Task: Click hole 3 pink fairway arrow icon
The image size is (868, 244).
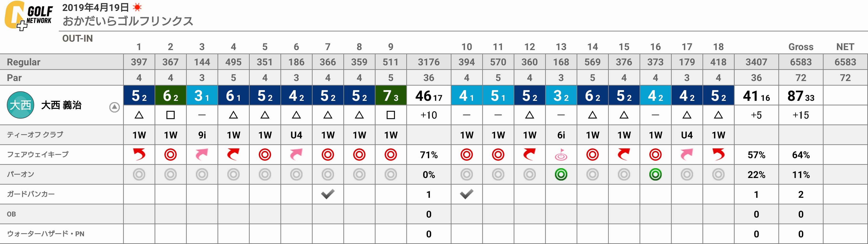Action: (202, 154)
